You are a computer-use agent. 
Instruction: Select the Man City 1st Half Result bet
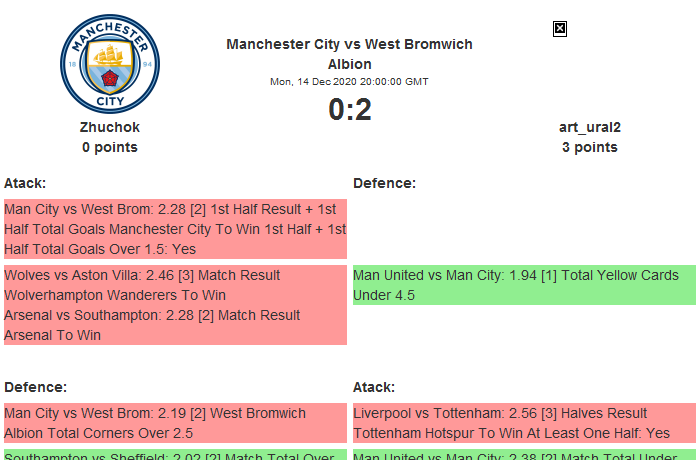point(175,229)
